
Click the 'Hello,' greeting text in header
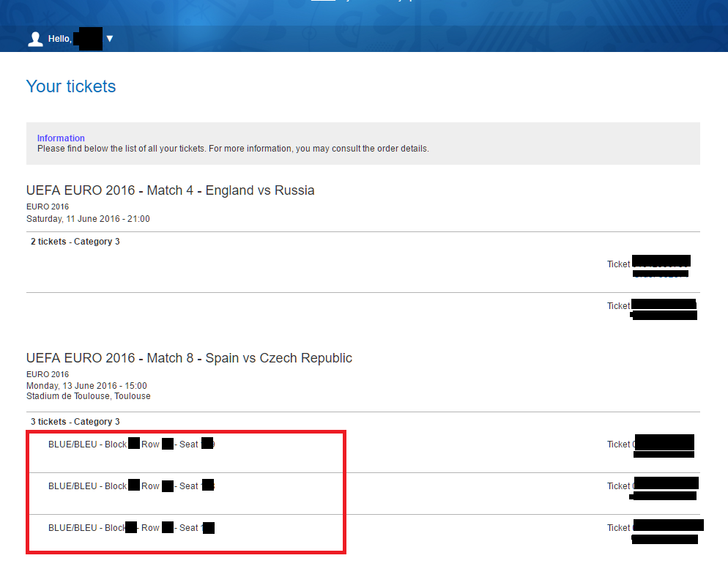click(x=60, y=39)
